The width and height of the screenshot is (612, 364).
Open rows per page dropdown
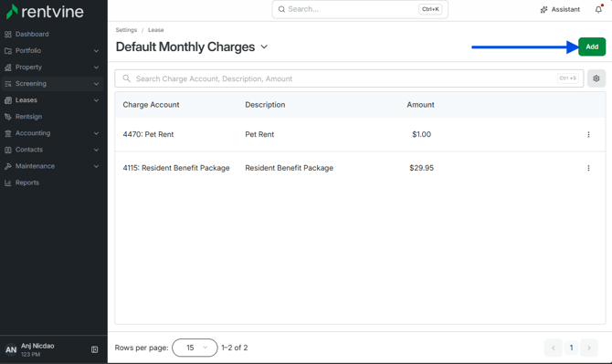click(195, 348)
